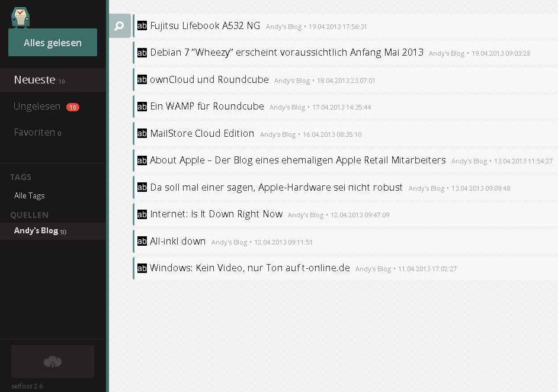The height and width of the screenshot is (392, 558).
Task: Collapse the QUELLEN section header
Action: pyautogui.click(x=29, y=215)
